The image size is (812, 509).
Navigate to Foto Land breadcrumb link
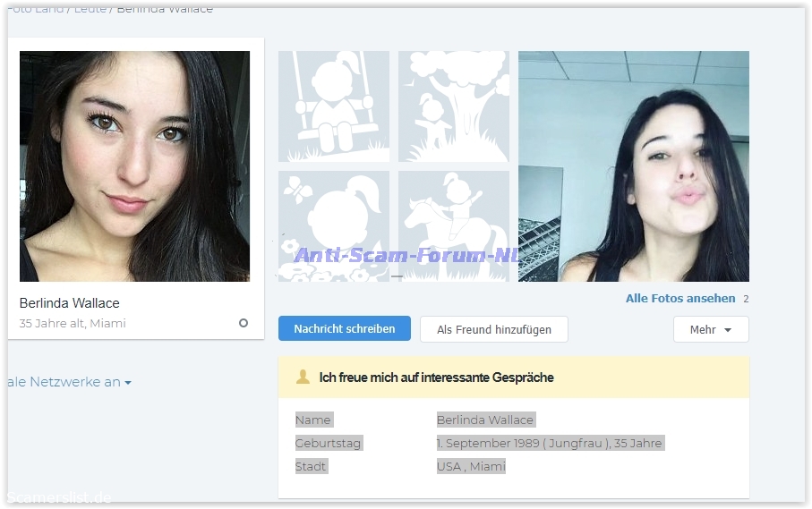click(x=36, y=9)
